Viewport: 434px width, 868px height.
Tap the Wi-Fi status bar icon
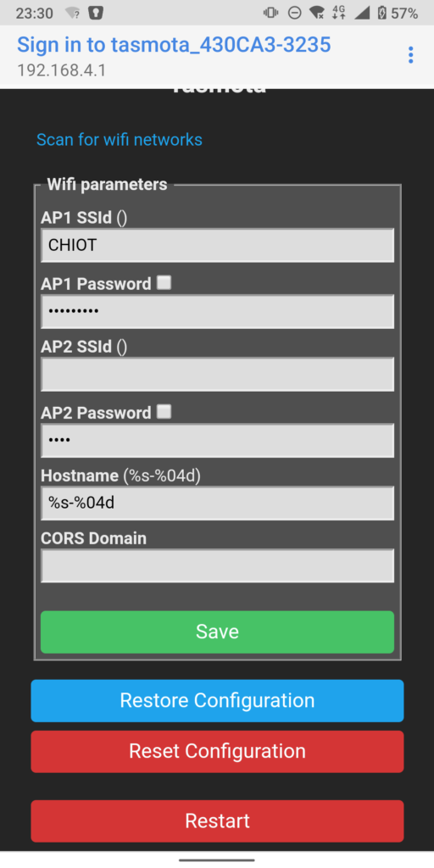tap(317, 13)
